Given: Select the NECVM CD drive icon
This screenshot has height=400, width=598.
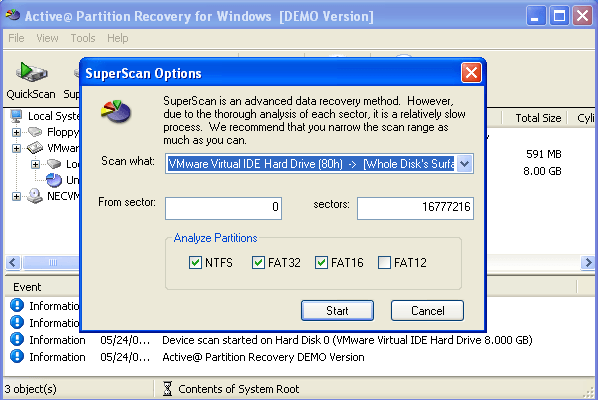Looking at the screenshot, I should pos(35,196).
